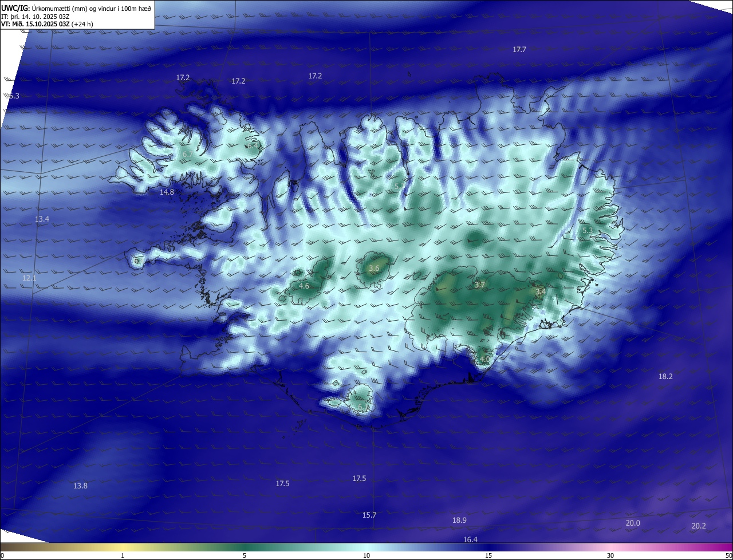733x560 pixels.
Task: Click the map value 16.4
Action: coord(470,540)
